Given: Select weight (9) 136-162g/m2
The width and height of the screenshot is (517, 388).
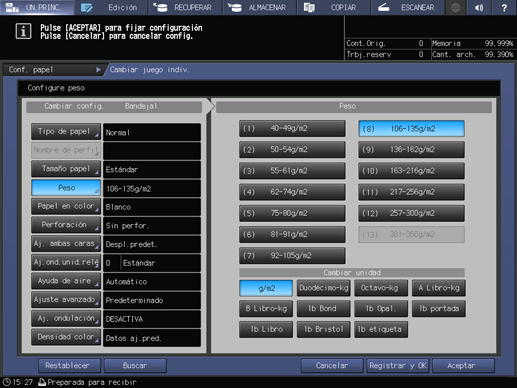Looking at the screenshot, I should pyautogui.click(x=411, y=150).
